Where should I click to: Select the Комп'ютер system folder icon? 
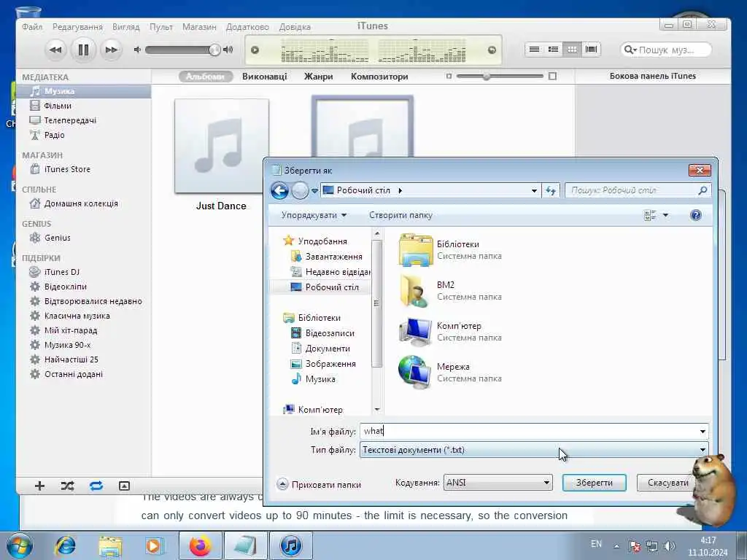[x=415, y=332]
